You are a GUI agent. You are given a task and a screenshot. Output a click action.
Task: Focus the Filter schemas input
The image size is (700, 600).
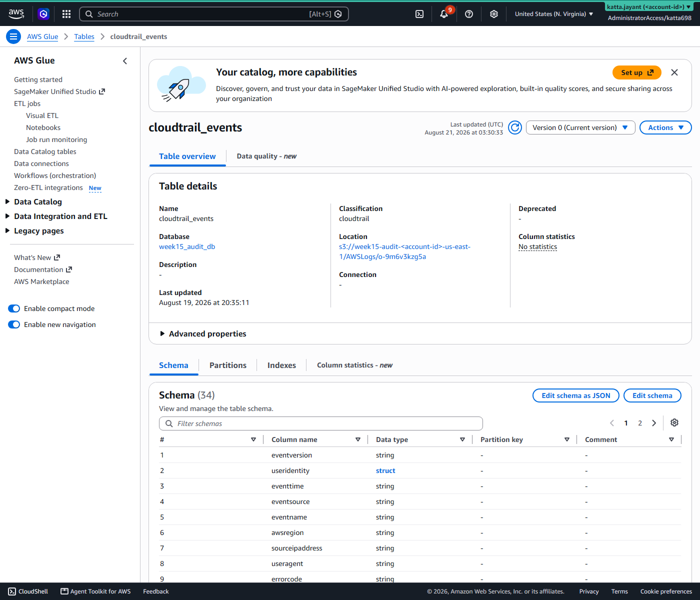tap(321, 423)
